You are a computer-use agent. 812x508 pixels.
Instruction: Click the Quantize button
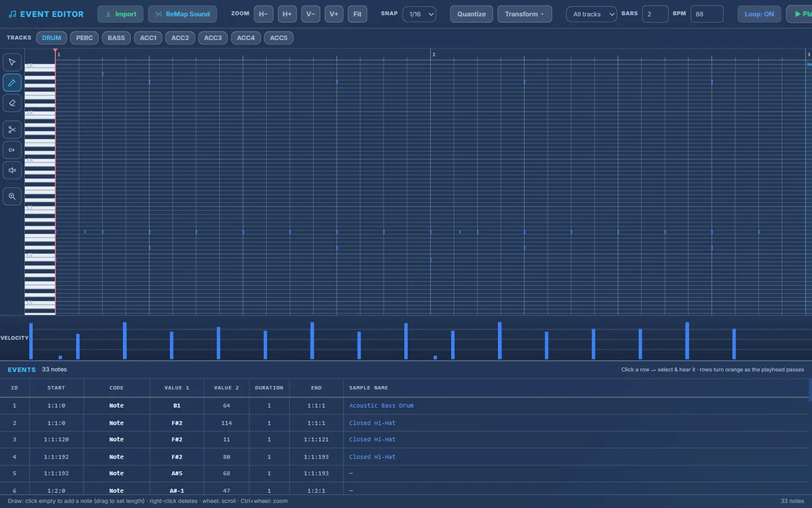click(471, 14)
